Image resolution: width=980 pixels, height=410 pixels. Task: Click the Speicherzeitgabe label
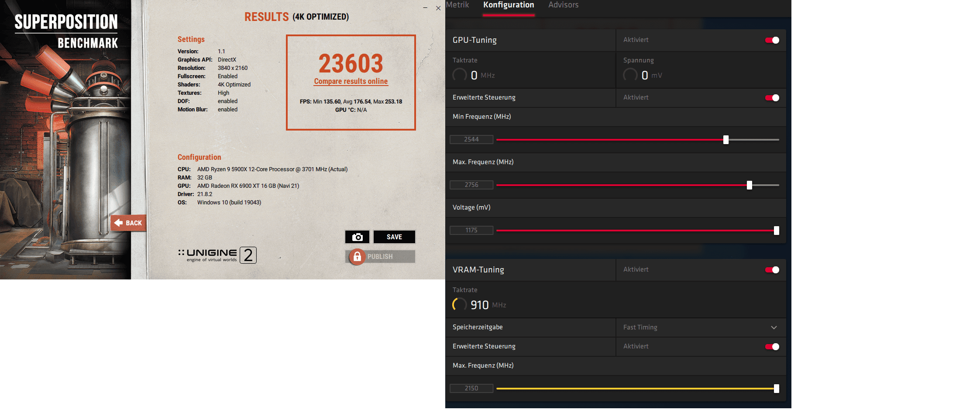pos(478,327)
